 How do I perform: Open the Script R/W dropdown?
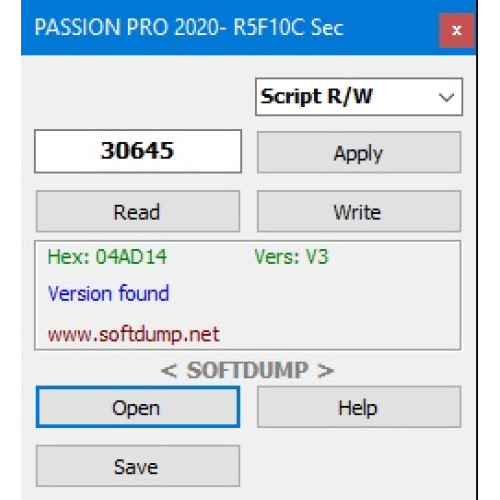coord(359,97)
